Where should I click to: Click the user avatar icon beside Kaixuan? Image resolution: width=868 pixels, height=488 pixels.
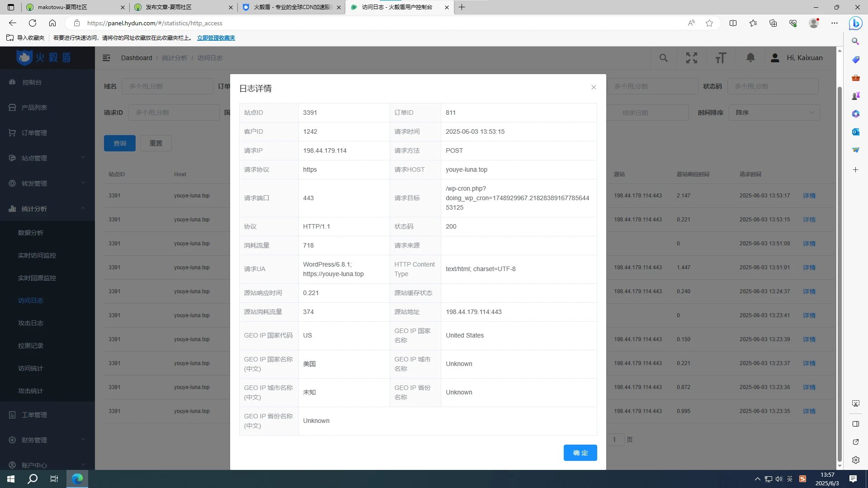tap(775, 58)
